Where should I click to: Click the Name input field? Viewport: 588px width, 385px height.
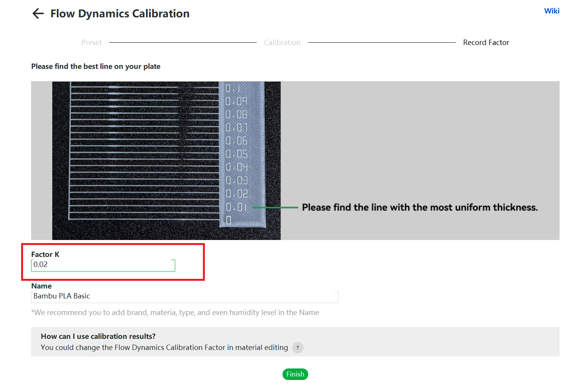tap(184, 297)
